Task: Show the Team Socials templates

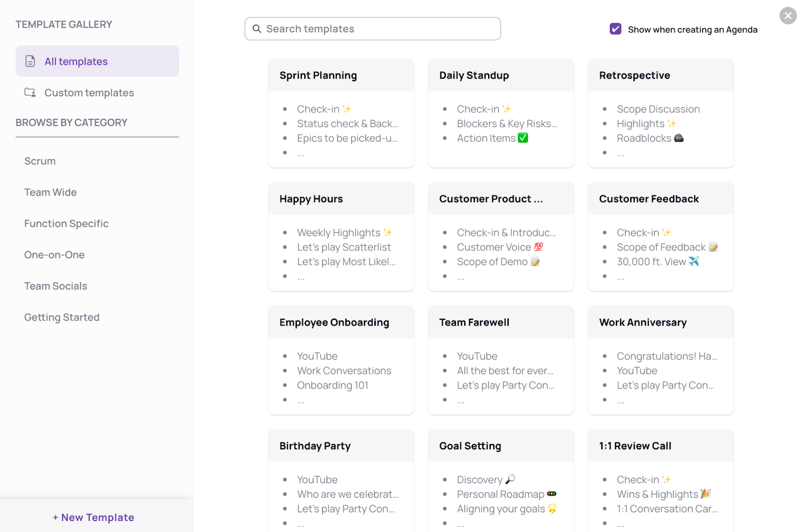Action: click(x=56, y=286)
